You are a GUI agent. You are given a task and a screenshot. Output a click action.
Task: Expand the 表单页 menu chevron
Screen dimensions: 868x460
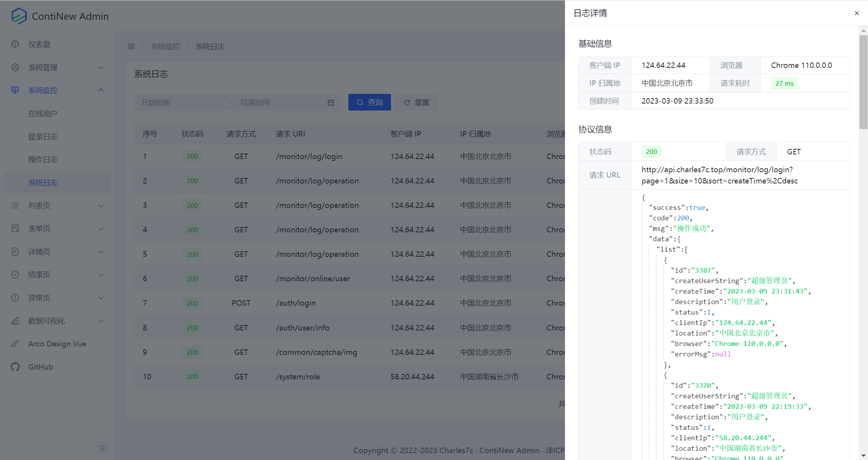101,228
